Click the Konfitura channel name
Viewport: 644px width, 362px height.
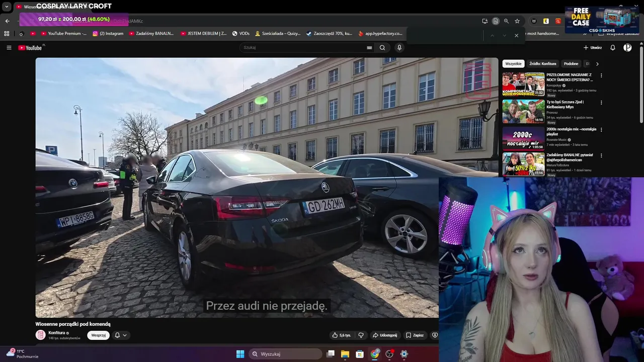click(x=57, y=333)
